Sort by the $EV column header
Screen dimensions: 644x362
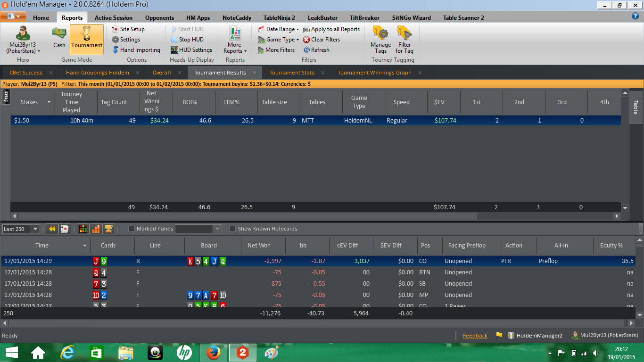tap(439, 102)
